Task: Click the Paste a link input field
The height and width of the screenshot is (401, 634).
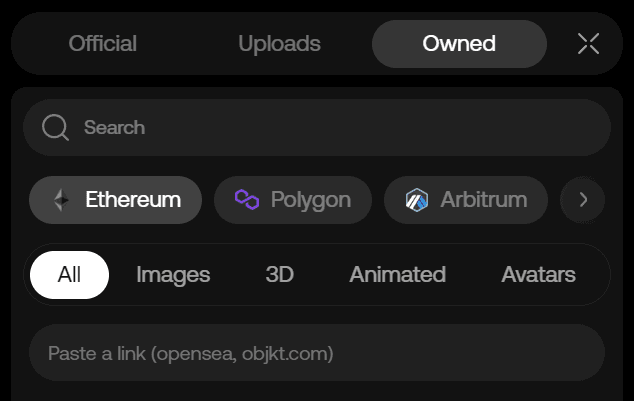Action: [317, 352]
